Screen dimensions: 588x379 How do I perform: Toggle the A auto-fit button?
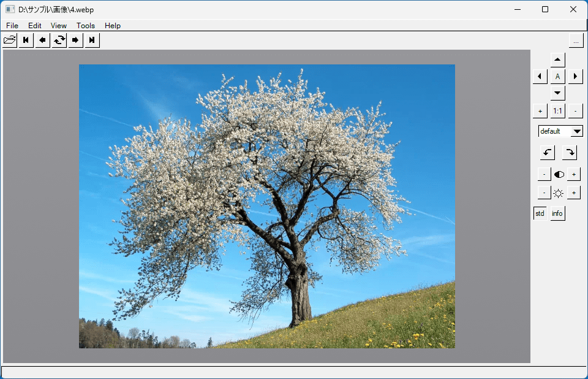[557, 77]
